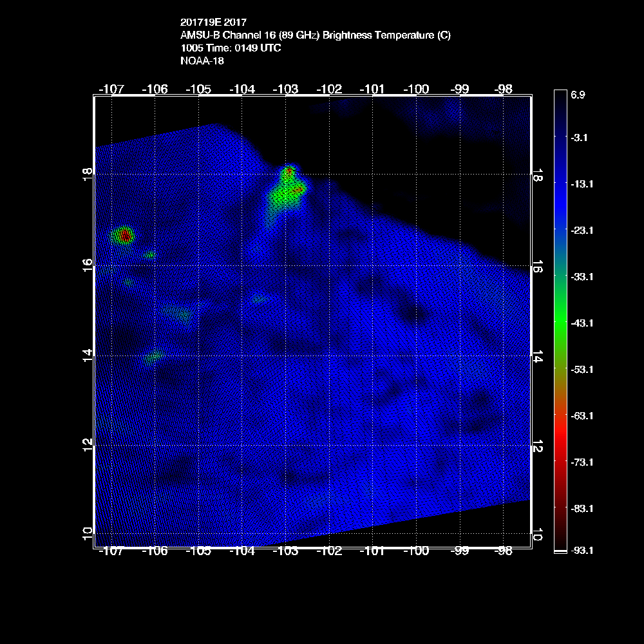Click the -98 longitude label on the bottom axis
This screenshot has width=644, height=644.
tap(504, 551)
